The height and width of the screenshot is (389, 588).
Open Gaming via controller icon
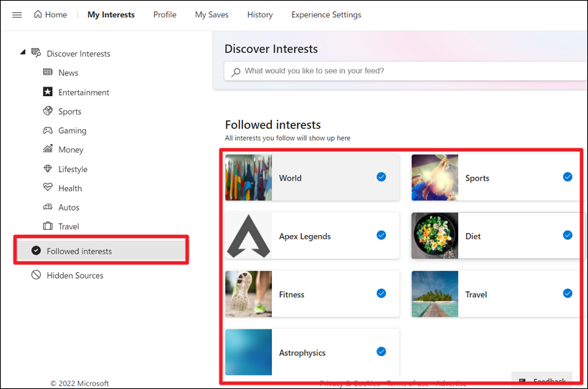click(48, 130)
